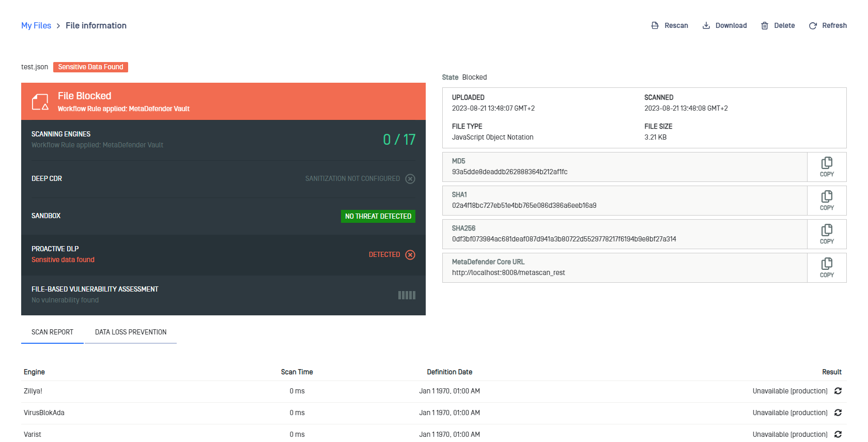The height and width of the screenshot is (442, 868).
Task: Copy the SHA1 hash
Action: (x=827, y=201)
